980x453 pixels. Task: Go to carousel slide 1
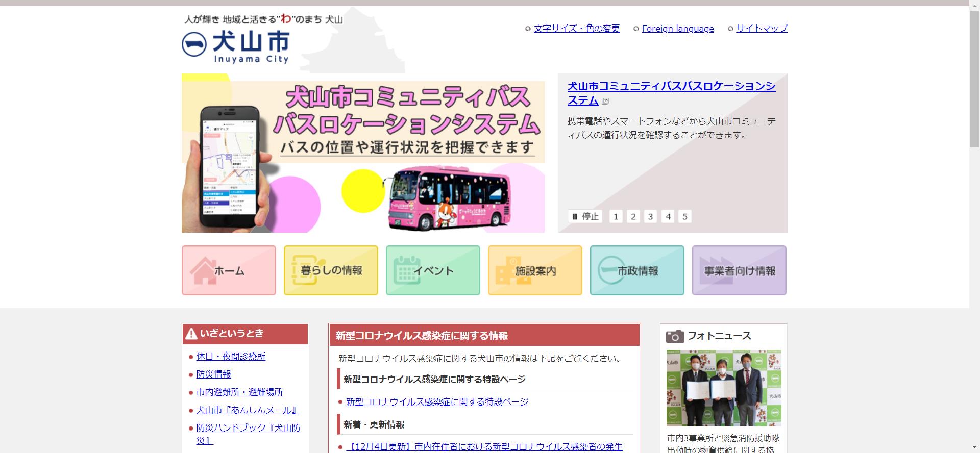coord(616,216)
